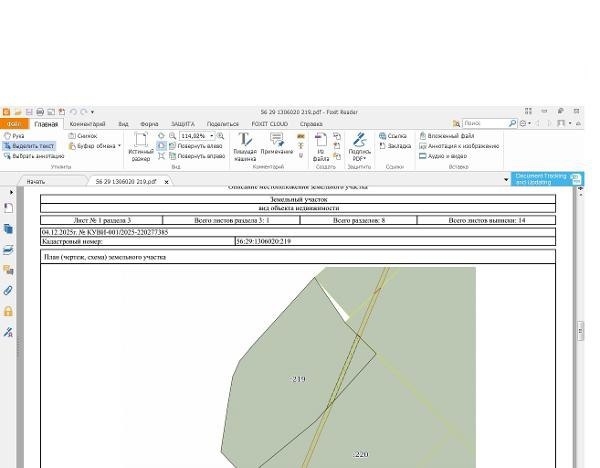Click the cadastral number 56:29:1306020:219 cell
Screen dimensions: 600x468
pyautogui.click(x=395, y=241)
